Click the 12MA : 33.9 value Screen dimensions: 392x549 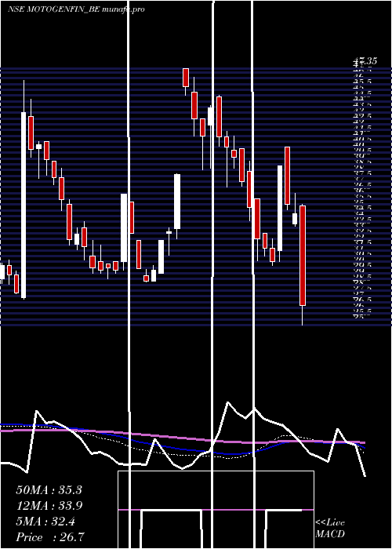click(49, 506)
